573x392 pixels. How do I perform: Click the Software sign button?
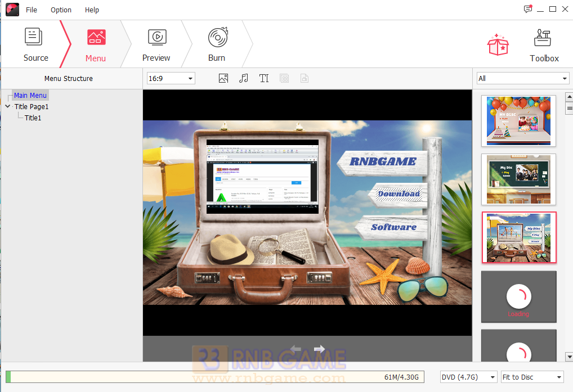coord(394,227)
